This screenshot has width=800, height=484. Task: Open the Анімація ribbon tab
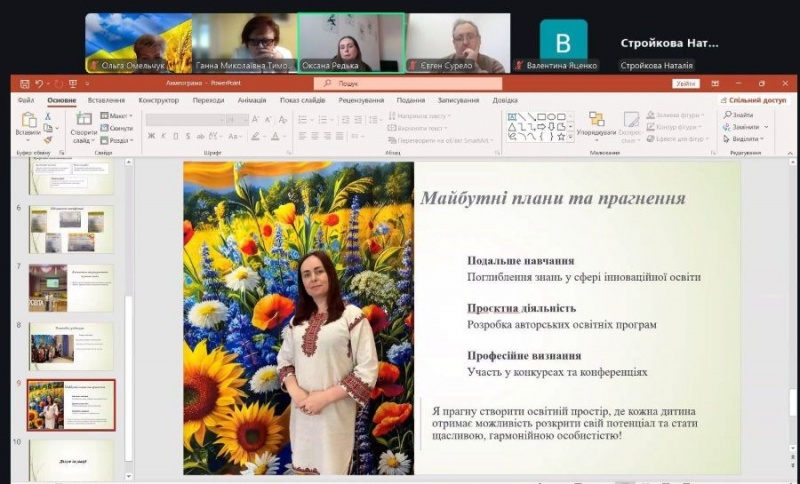[252, 100]
